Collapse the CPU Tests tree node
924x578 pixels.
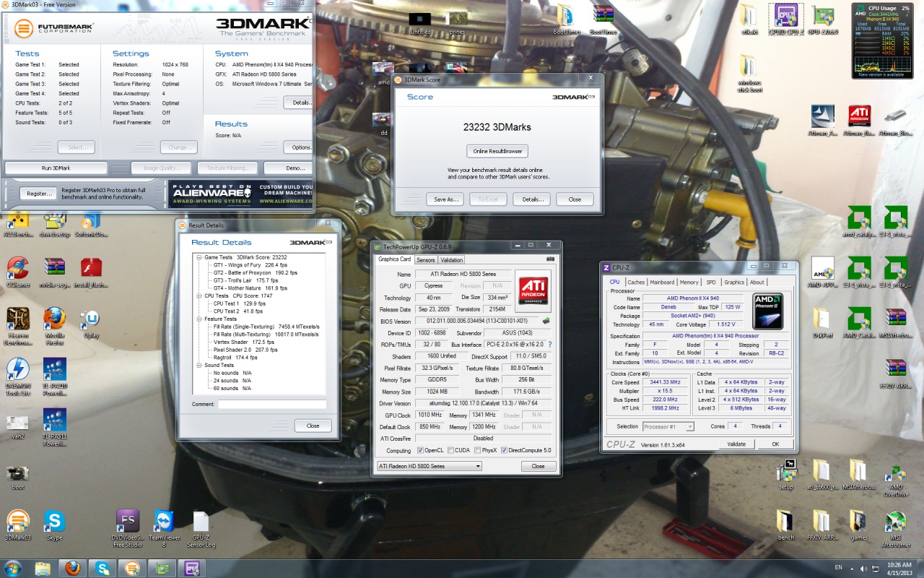pyautogui.click(x=199, y=296)
